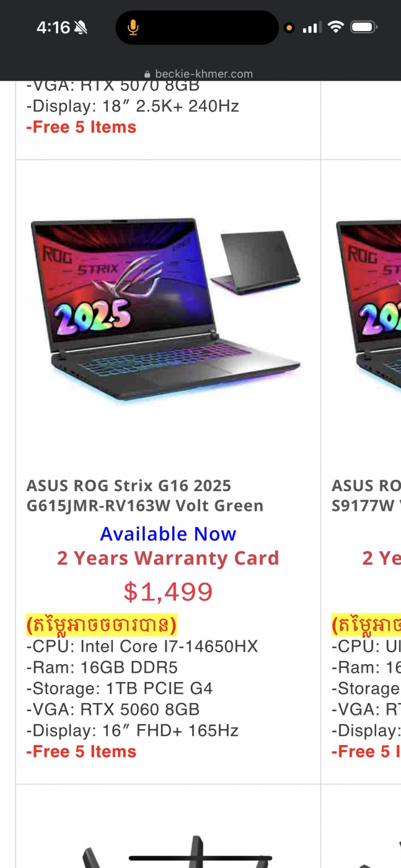Screen dimensions: 401x868
Task: Open the ASUS ROG Strix G16 laptop image
Action: point(166,309)
